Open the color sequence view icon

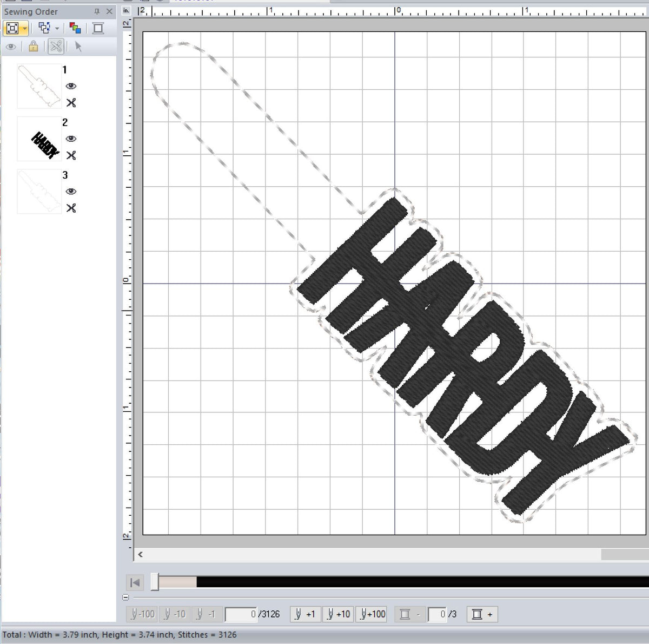click(75, 27)
